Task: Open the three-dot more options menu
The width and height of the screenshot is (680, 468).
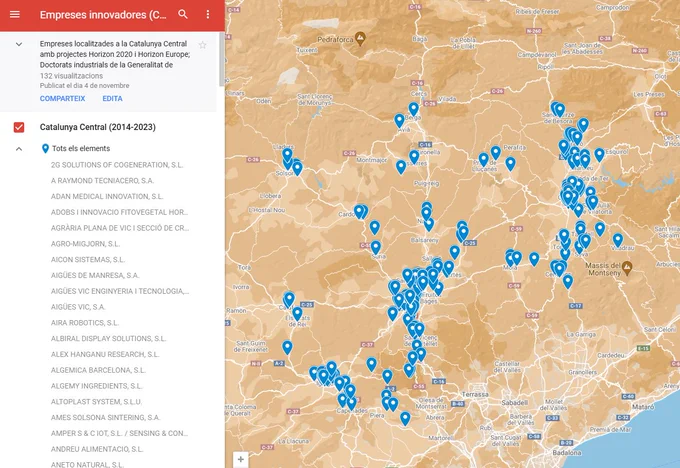Action: [x=208, y=14]
